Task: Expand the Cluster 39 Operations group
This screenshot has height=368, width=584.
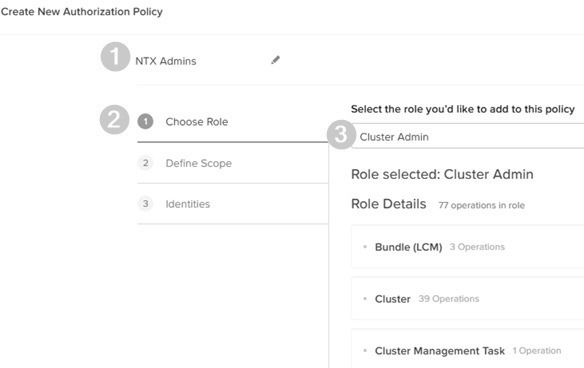Action: (x=468, y=299)
